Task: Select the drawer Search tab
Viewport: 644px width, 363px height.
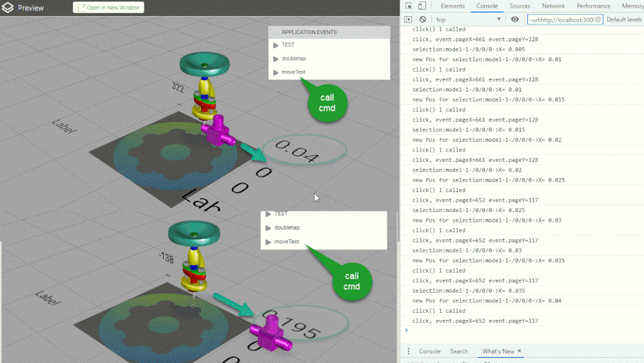Action: pos(459,351)
